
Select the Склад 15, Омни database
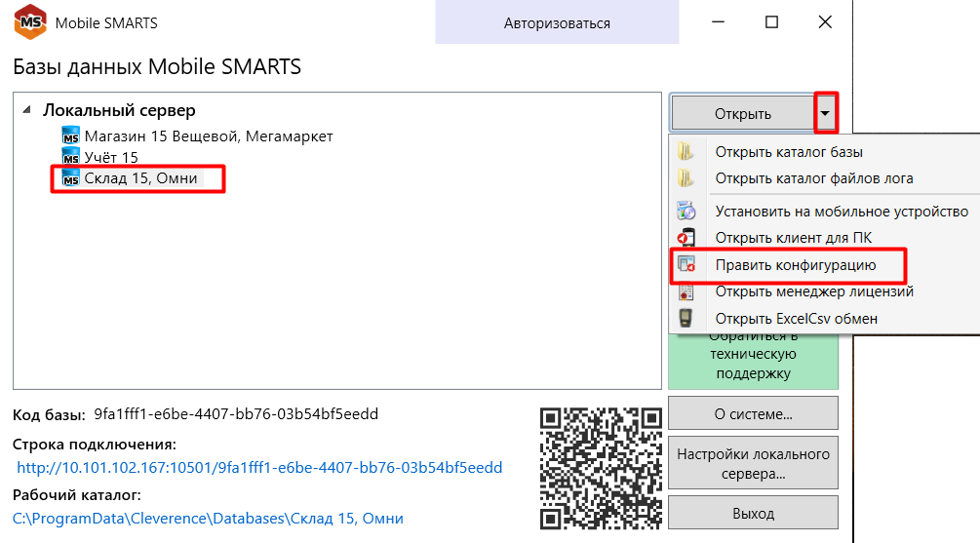point(140,178)
